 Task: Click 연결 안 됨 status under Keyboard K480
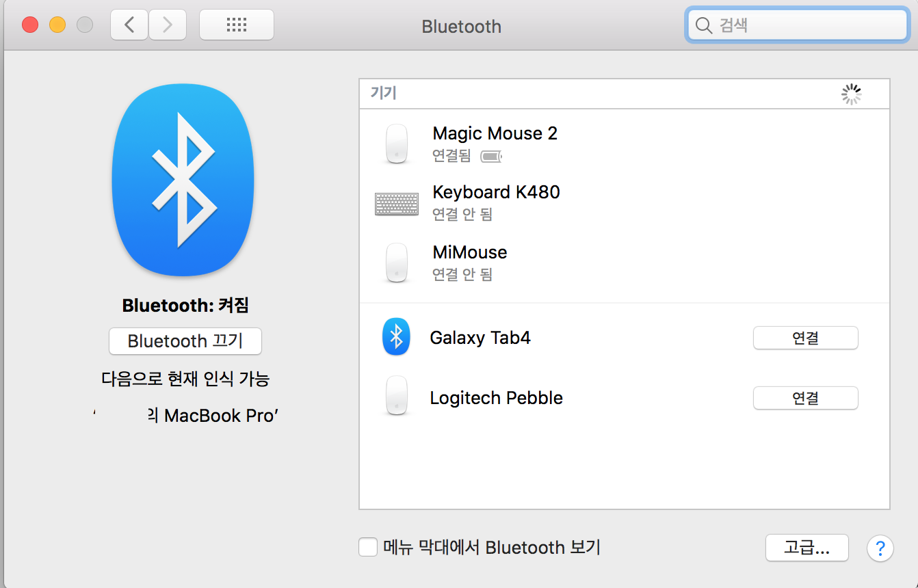click(x=462, y=215)
